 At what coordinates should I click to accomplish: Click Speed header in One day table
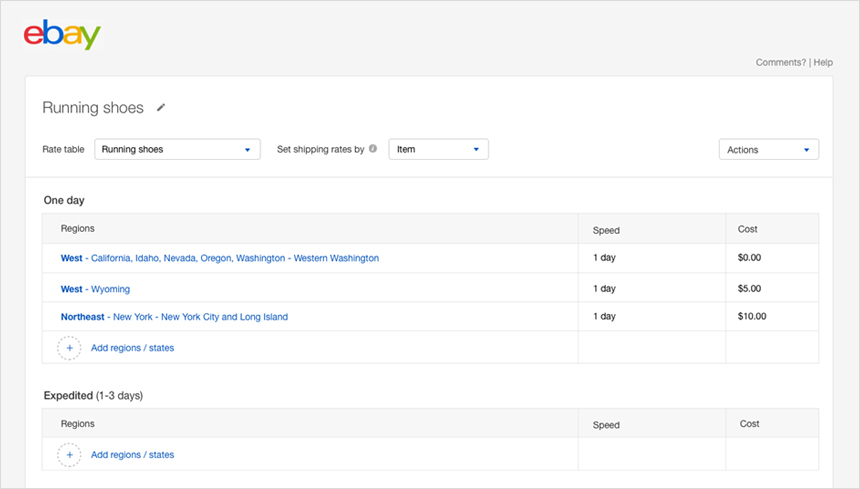click(606, 231)
